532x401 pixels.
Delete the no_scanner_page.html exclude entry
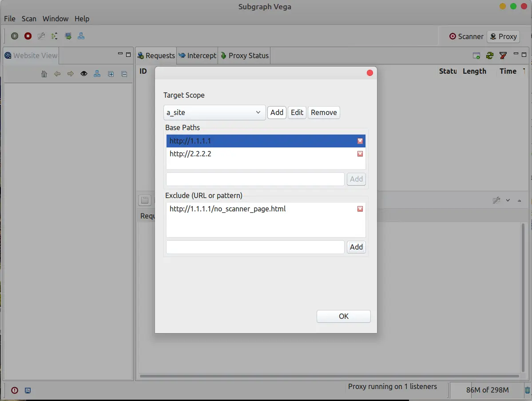coord(360,209)
